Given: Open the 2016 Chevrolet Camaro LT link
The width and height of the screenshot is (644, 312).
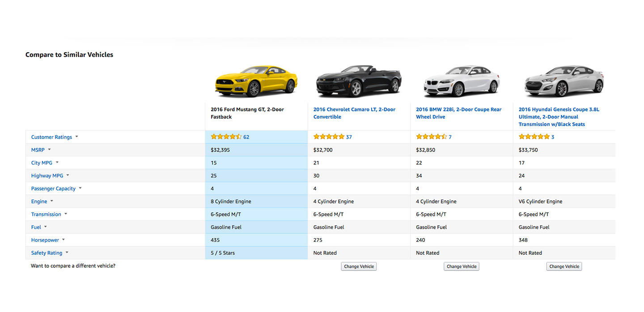Looking at the screenshot, I should pyautogui.click(x=354, y=113).
